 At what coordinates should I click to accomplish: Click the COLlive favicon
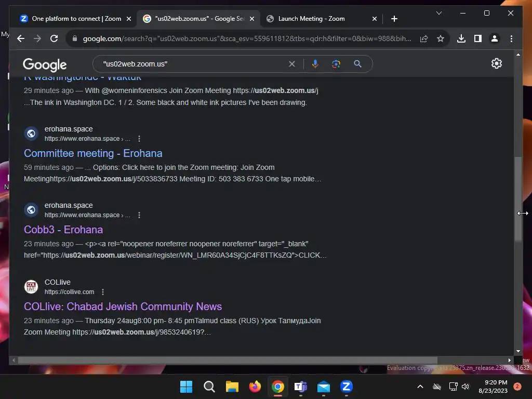31,287
